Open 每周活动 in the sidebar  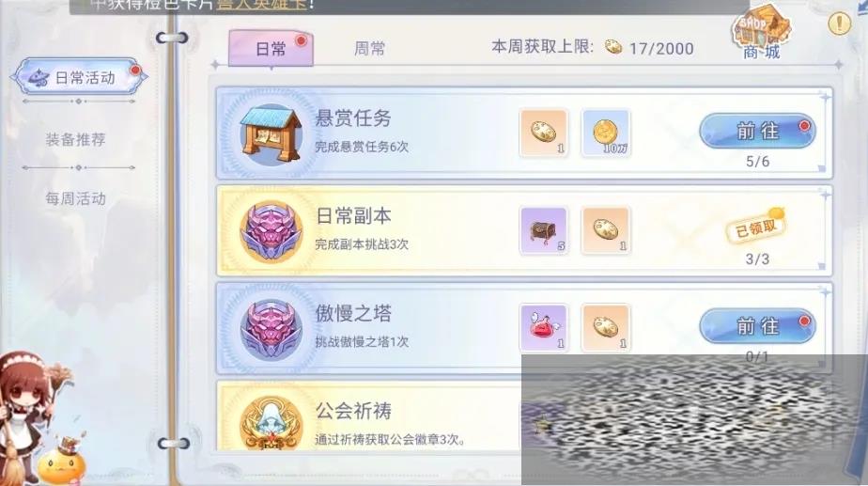[x=76, y=198]
